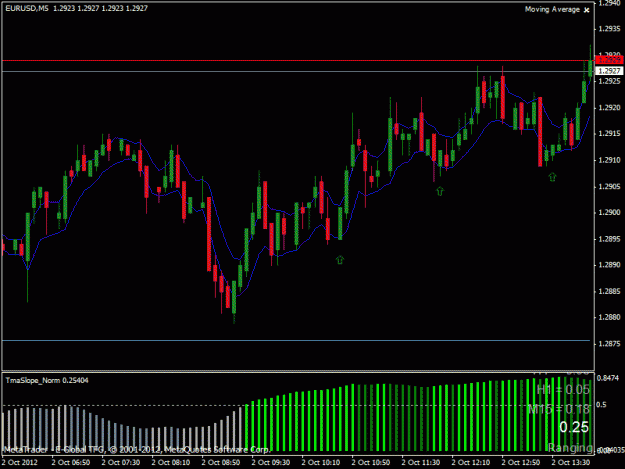The height and width of the screenshot is (469, 625).
Task: Click the 1.2905 price axis label
Action: pyautogui.click(x=609, y=186)
